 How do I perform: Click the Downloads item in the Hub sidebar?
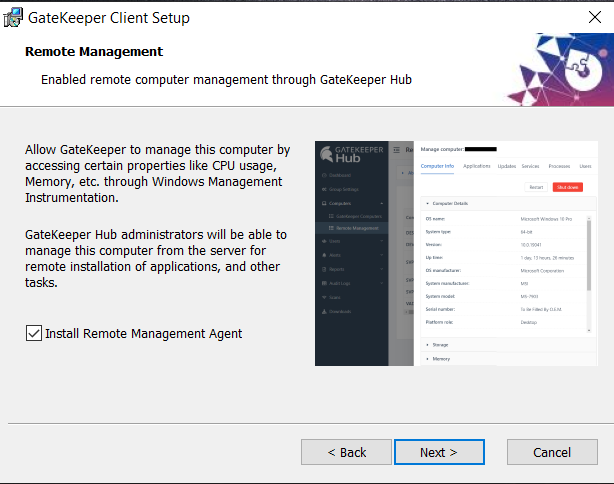[x=342, y=311]
